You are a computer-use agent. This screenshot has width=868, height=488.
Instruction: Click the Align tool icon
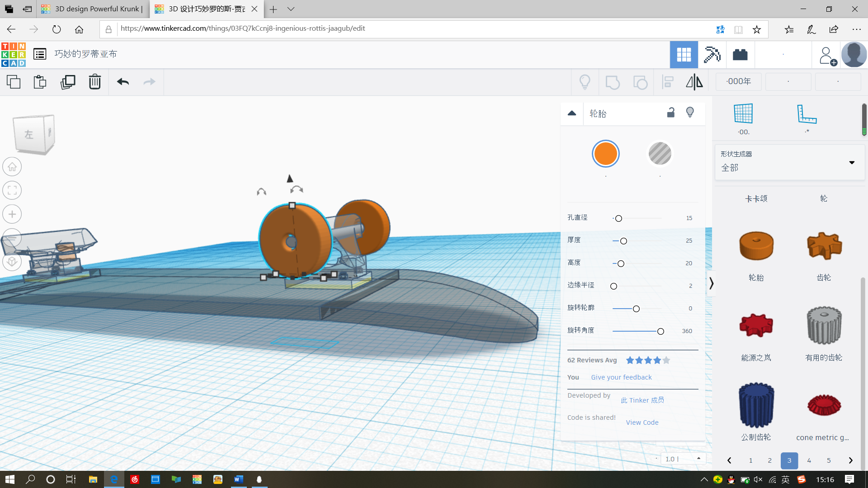point(668,82)
